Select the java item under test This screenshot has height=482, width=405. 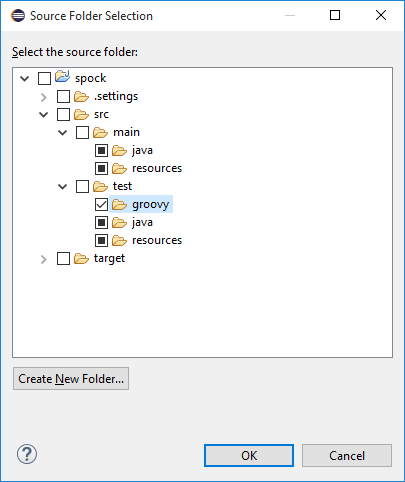click(142, 222)
